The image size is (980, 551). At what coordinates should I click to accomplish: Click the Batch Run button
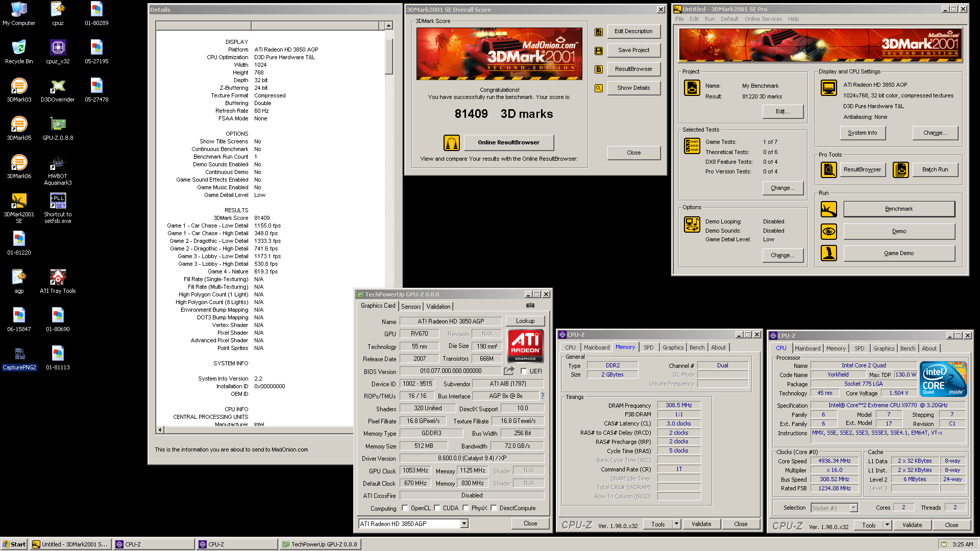(935, 170)
